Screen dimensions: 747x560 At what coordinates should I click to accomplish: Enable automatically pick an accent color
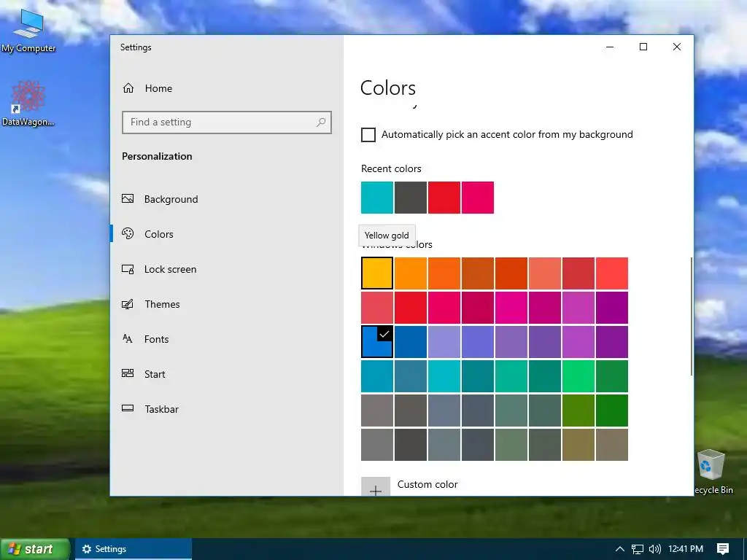pos(368,135)
